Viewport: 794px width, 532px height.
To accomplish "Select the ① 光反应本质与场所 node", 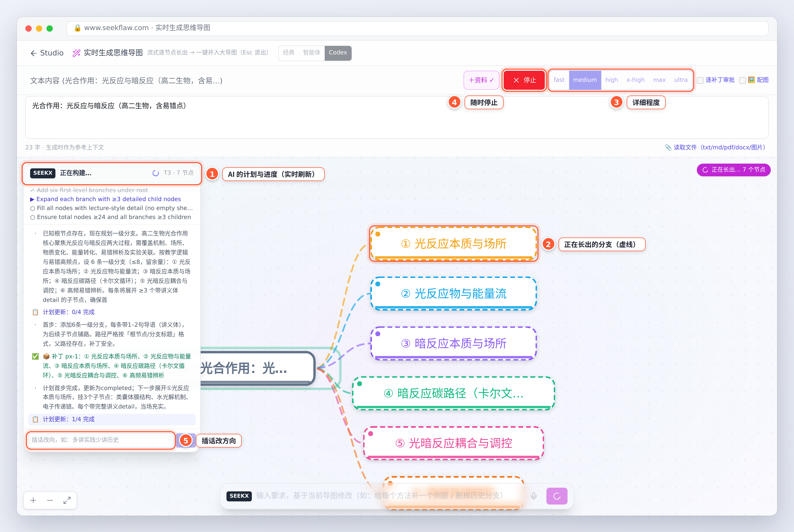I will coord(453,243).
